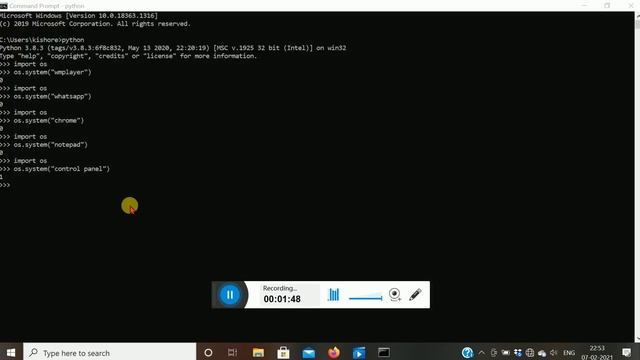Open the Action Center notifications icon
Image resolution: width=640 pixels, height=360 pixels.
pos(627,353)
